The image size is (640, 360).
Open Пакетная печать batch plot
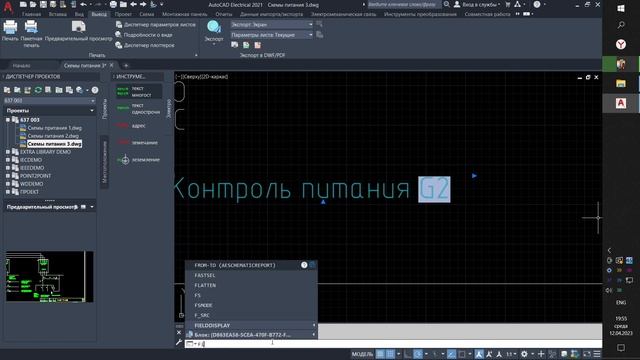tap(31, 33)
